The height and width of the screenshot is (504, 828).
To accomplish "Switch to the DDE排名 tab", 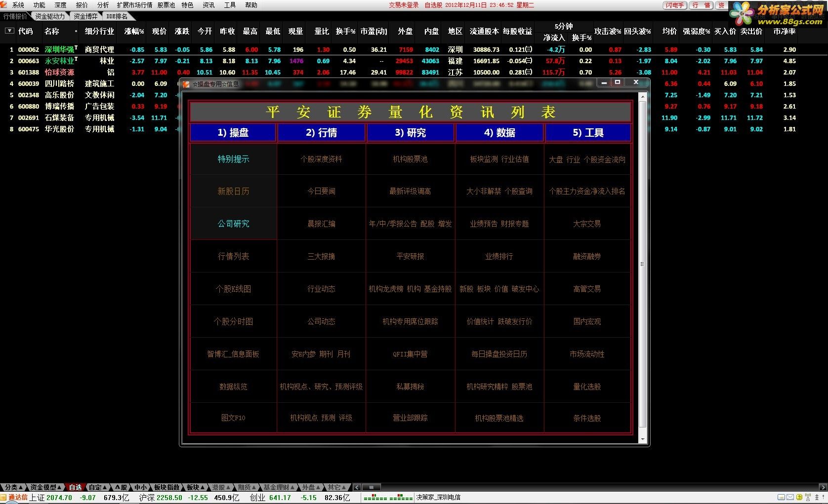I will point(117,16).
